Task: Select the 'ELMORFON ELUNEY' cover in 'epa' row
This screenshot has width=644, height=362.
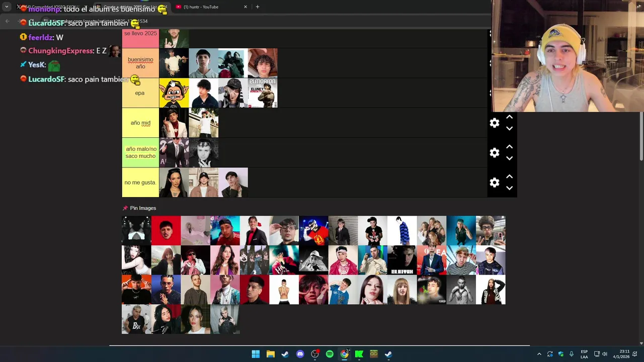Action: tap(263, 93)
